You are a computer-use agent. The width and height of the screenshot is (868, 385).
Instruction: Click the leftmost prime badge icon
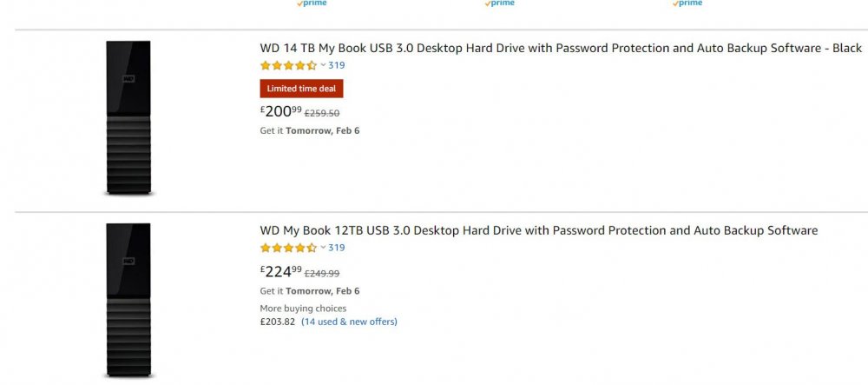point(312,3)
